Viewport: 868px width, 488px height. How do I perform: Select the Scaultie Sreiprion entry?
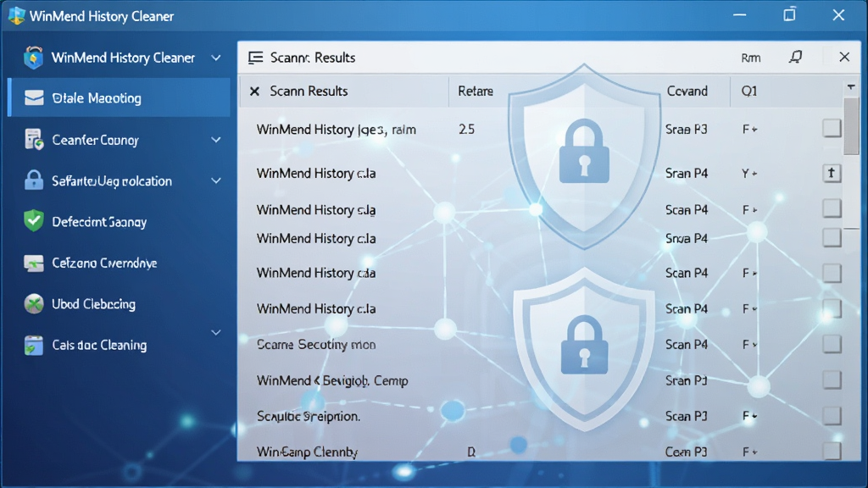pyautogui.click(x=309, y=416)
